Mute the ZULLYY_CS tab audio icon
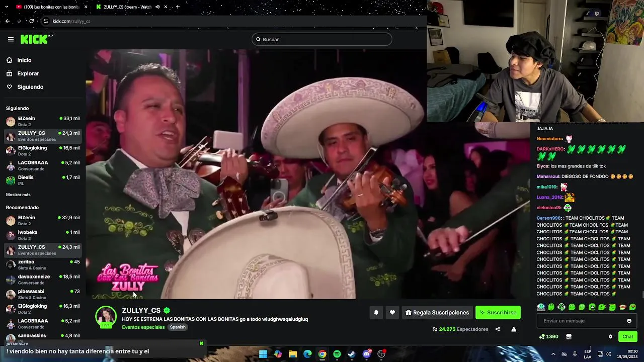This screenshot has height=362, width=644. tap(157, 7)
